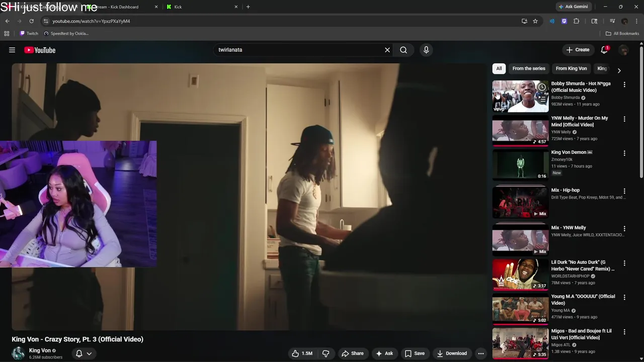644x362 pixels.
Task: Open the apps grid in bookmarks bar
Action: click(x=7, y=34)
